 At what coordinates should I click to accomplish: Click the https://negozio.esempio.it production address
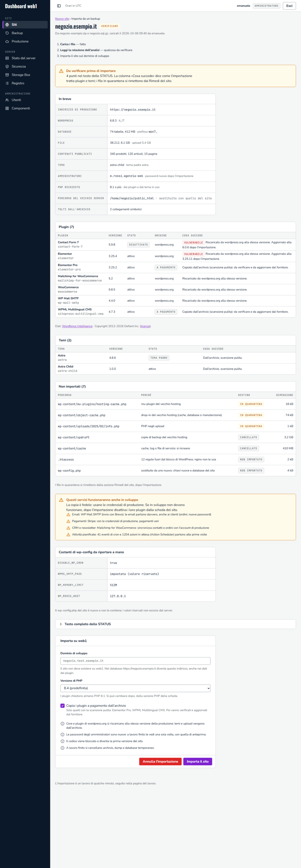tap(133, 110)
